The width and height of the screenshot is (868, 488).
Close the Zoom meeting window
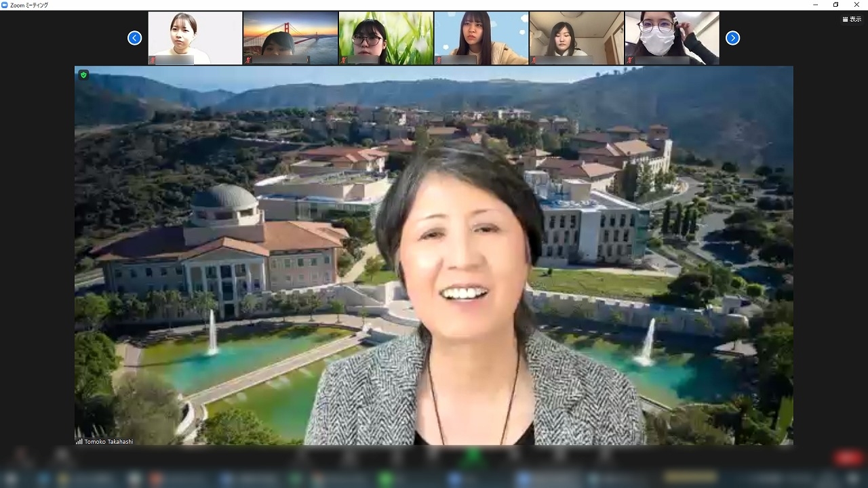(856, 5)
